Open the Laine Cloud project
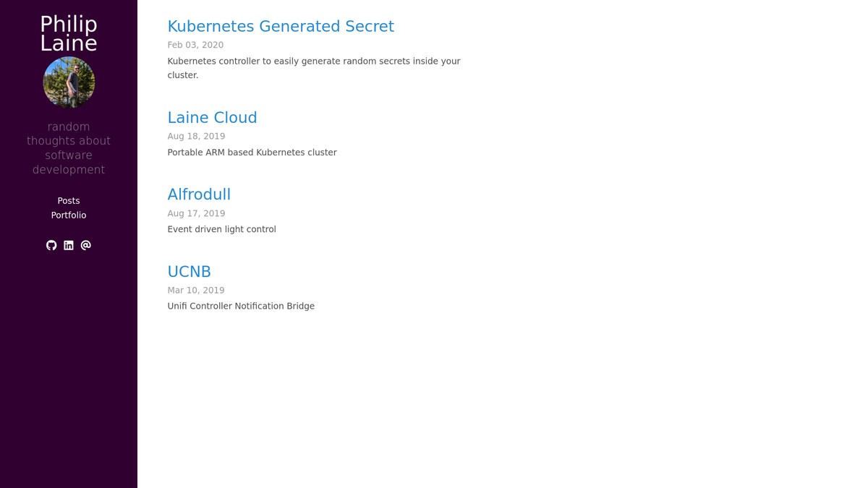This screenshot has width=868, height=488. coord(212,117)
